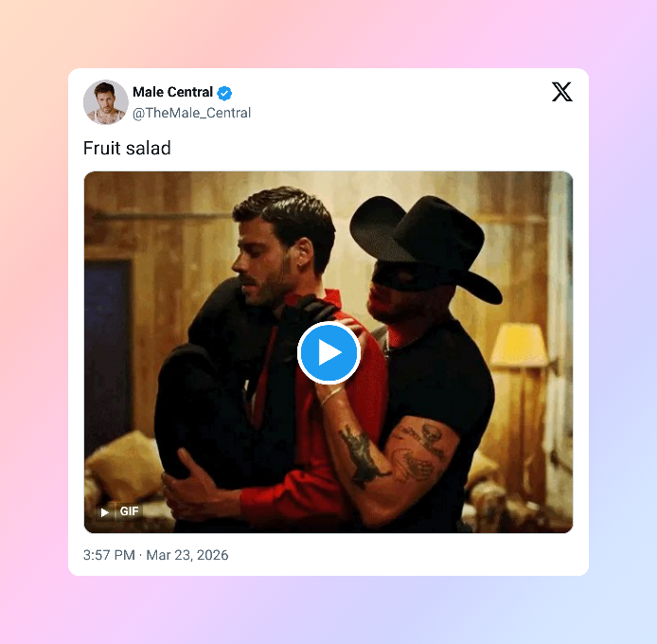
Task: Click the 3:57 PM timestamp
Action: 109,555
